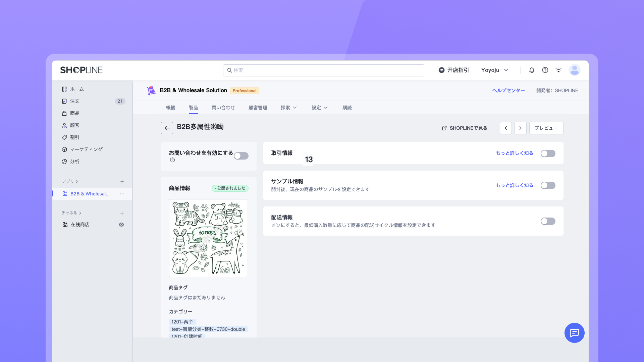Click the user avatar icon
Image resolution: width=644 pixels, height=362 pixels.
coord(574,70)
